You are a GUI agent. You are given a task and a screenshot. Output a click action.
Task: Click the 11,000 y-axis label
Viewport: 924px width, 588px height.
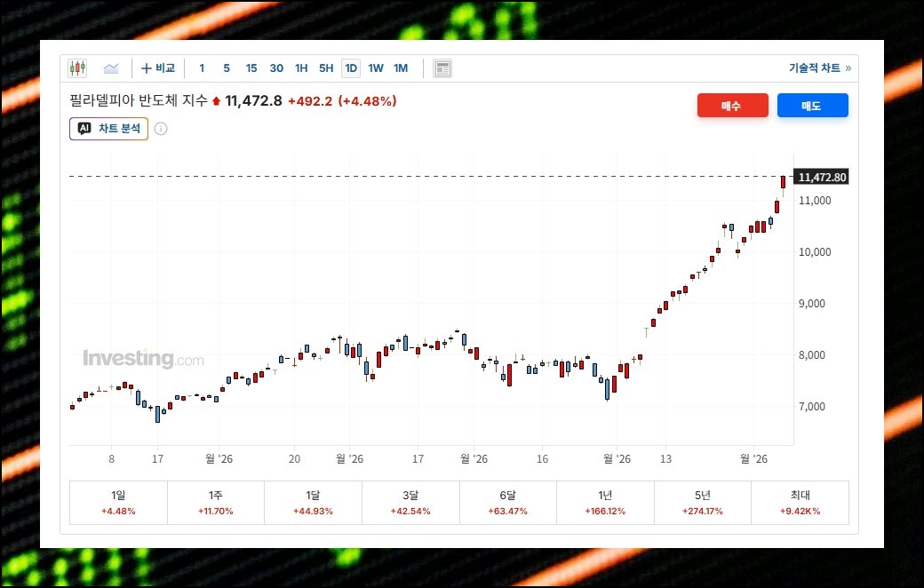tap(815, 201)
